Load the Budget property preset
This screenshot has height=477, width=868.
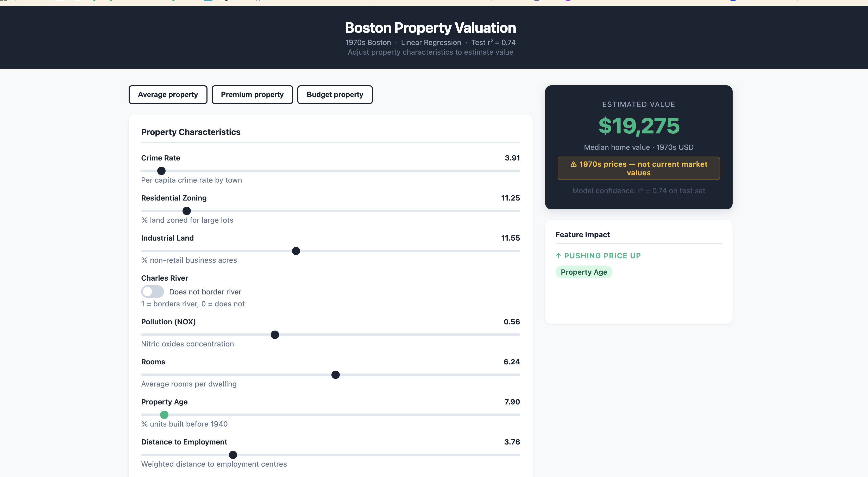coord(335,95)
